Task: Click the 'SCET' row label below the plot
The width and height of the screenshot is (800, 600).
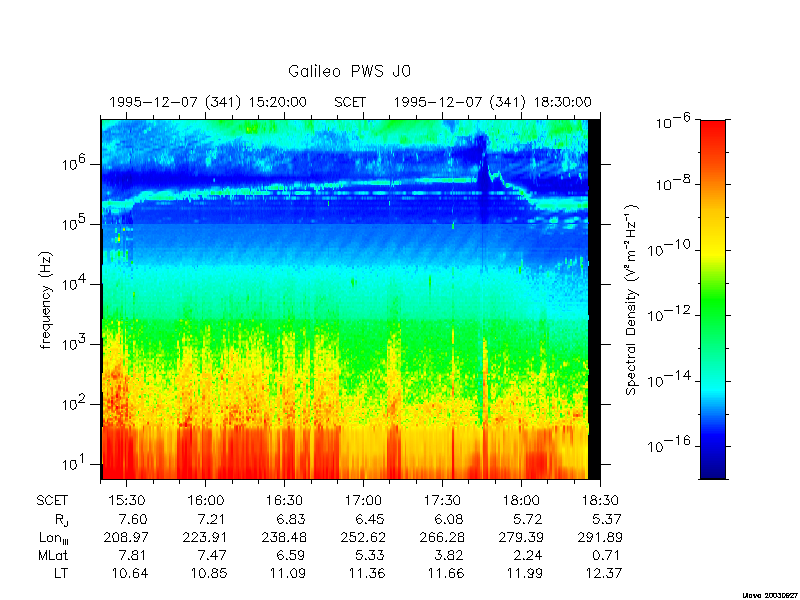Action: click(x=52, y=501)
